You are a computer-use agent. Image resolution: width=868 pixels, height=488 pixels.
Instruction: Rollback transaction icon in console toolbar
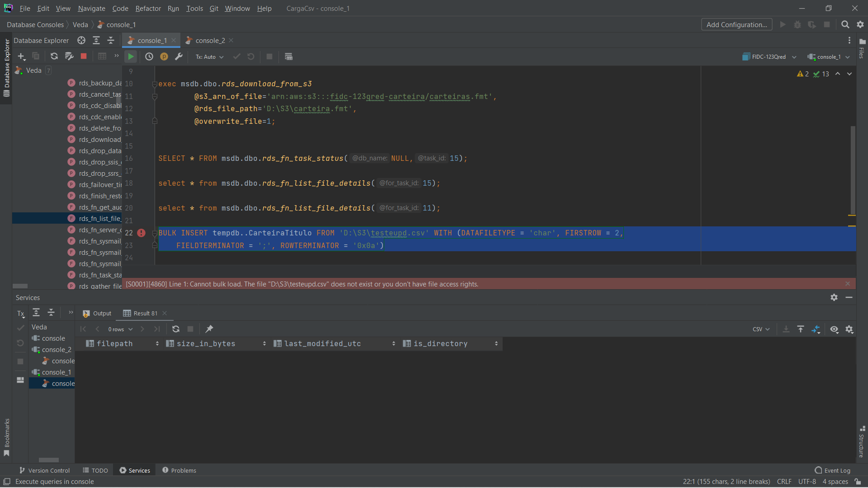point(251,56)
